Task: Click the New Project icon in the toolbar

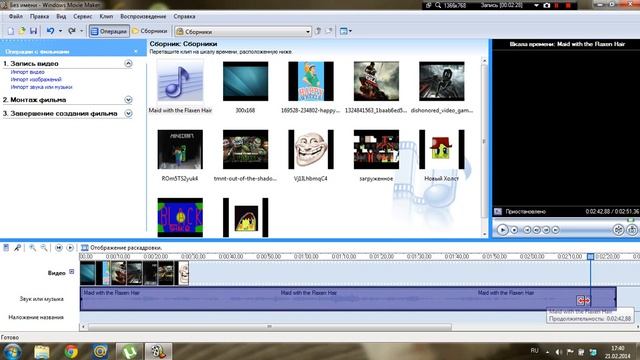Action: 11,31
